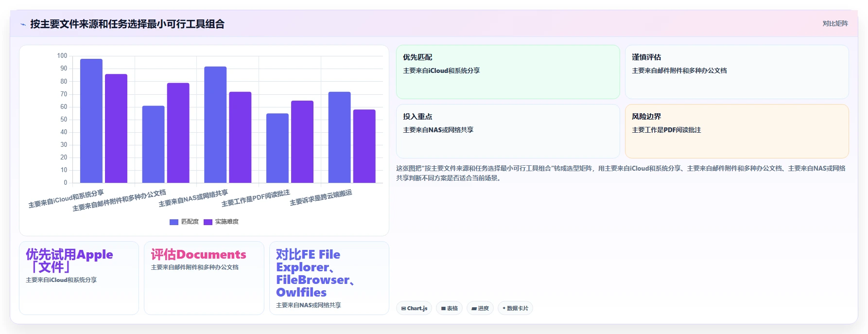Click the 评估Documents heading
Viewport: 868px width, 334px height.
[x=198, y=254]
